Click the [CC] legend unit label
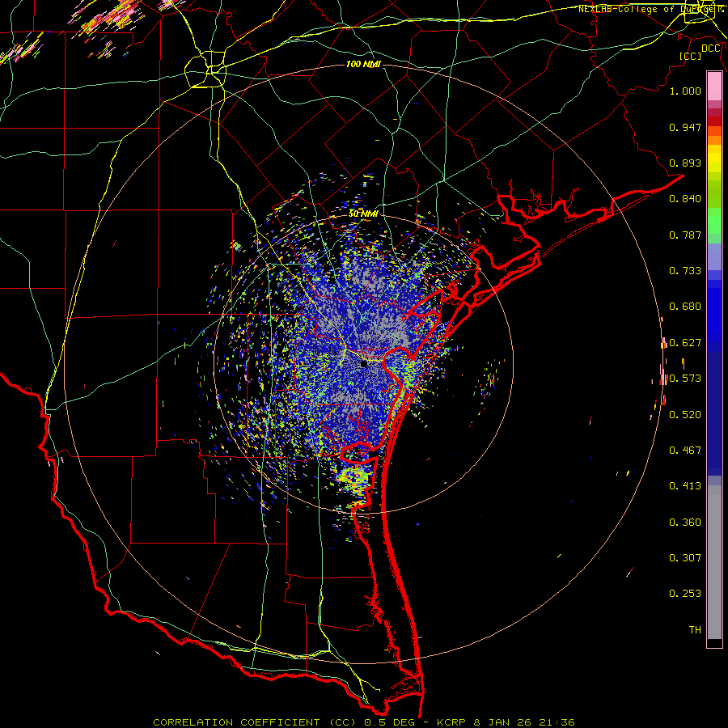This screenshot has height=728, width=728. [690, 56]
